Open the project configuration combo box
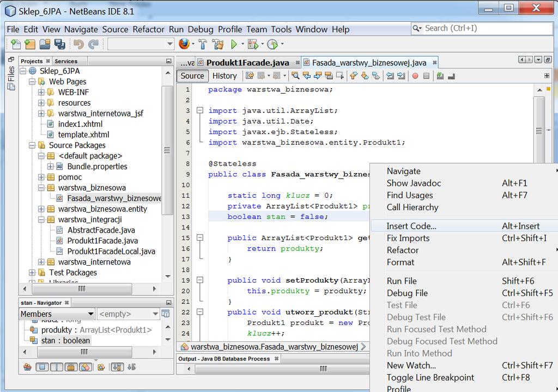Image resolution: width=558 pixels, height=392 pixels. point(141,44)
